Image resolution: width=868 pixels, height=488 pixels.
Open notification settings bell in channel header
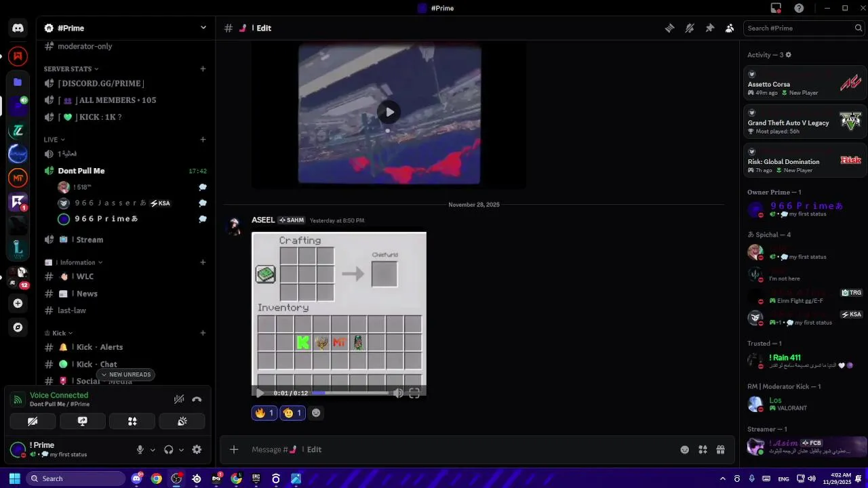click(x=690, y=28)
